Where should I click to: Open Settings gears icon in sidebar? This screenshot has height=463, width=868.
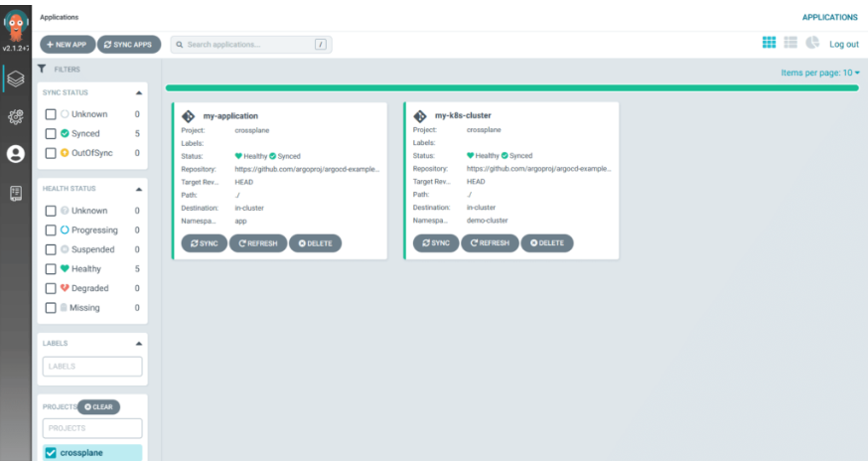15,115
